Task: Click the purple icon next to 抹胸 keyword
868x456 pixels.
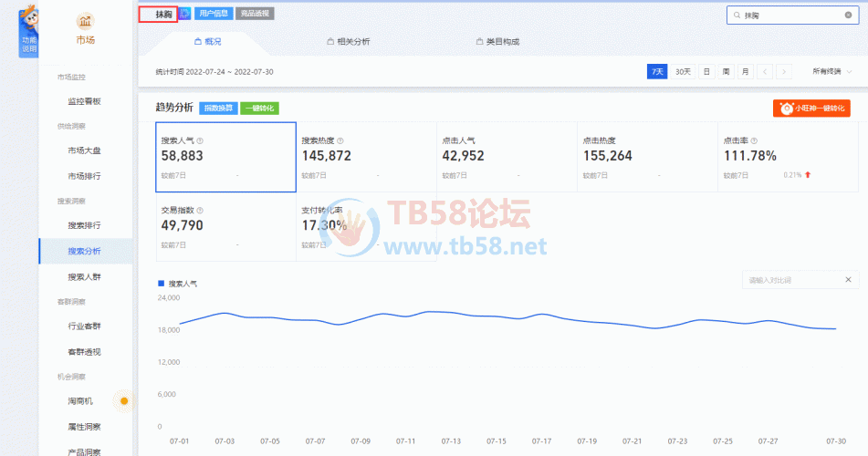Action: point(185,14)
